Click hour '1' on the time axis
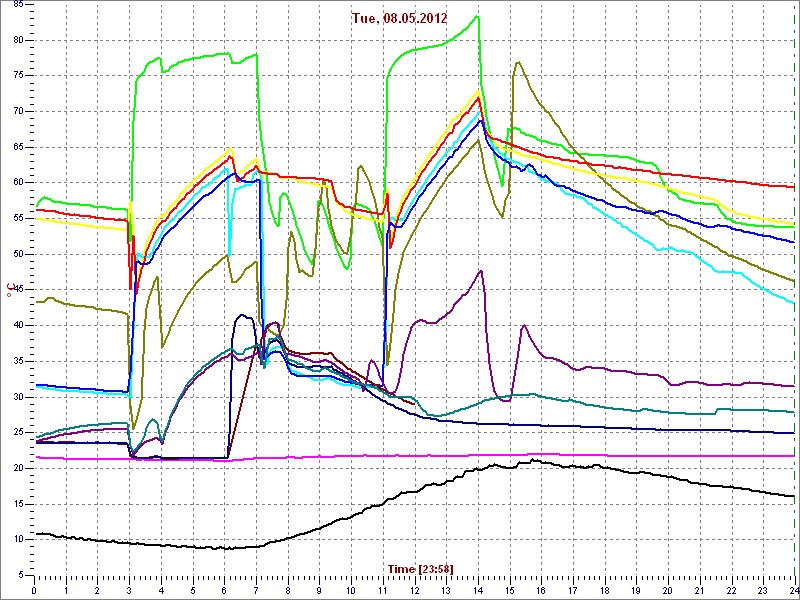800x600 pixels. [66, 590]
